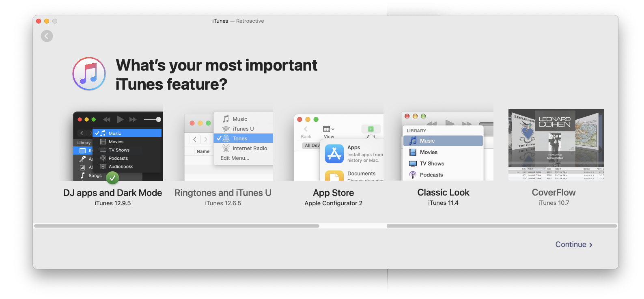Select the DJ apps and Dark Mode thumbnail

click(x=118, y=146)
